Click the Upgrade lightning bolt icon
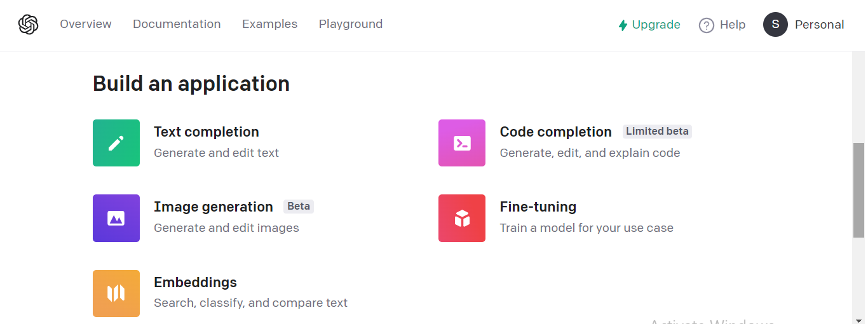Image resolution: width=868 pixels, height=324 pixels. [x=623, y=25]
